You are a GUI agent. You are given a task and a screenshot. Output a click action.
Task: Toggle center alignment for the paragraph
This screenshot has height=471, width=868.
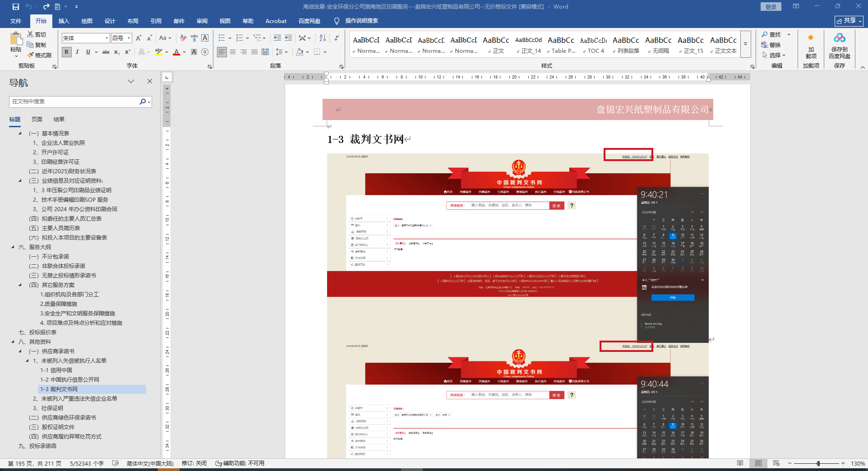233,52
